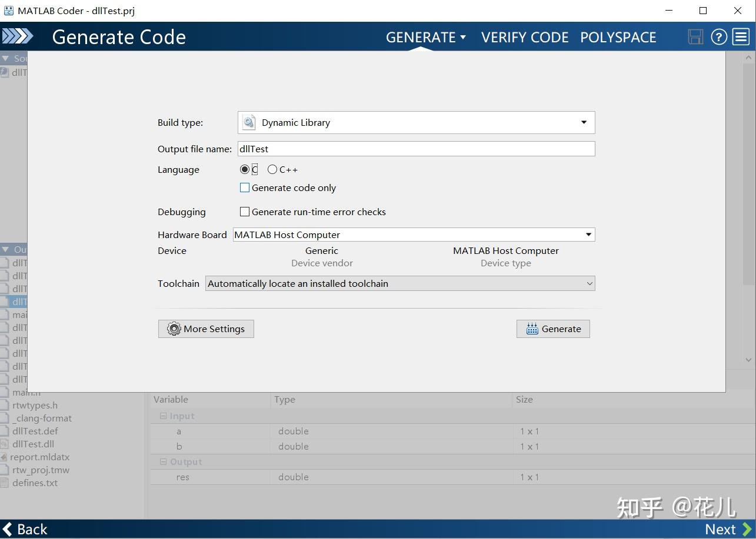Click the Next navigation button
756x539 pixels.
[721, 528]
